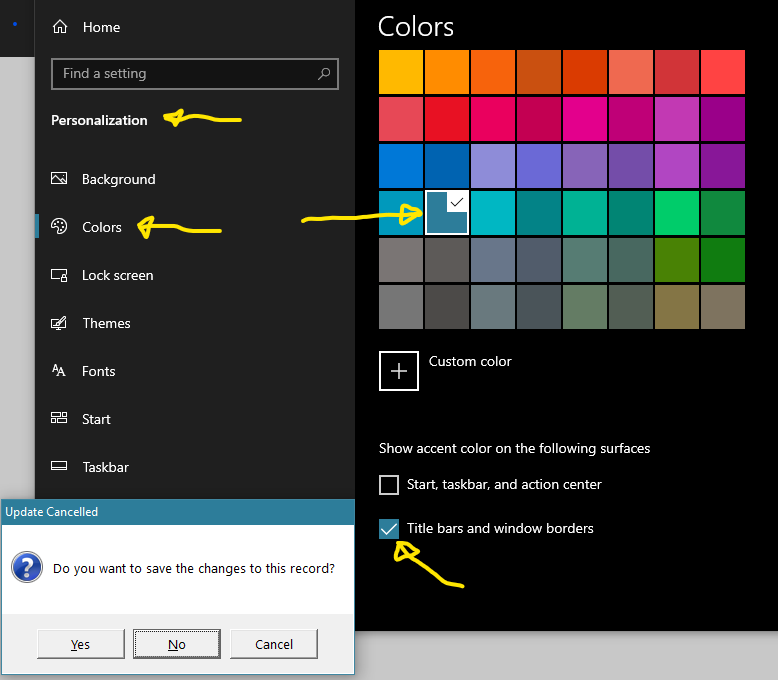This screenshot has height=680, width=778.
Task: Click the Colors palette icon in sidebar
Action: [60, 227]
